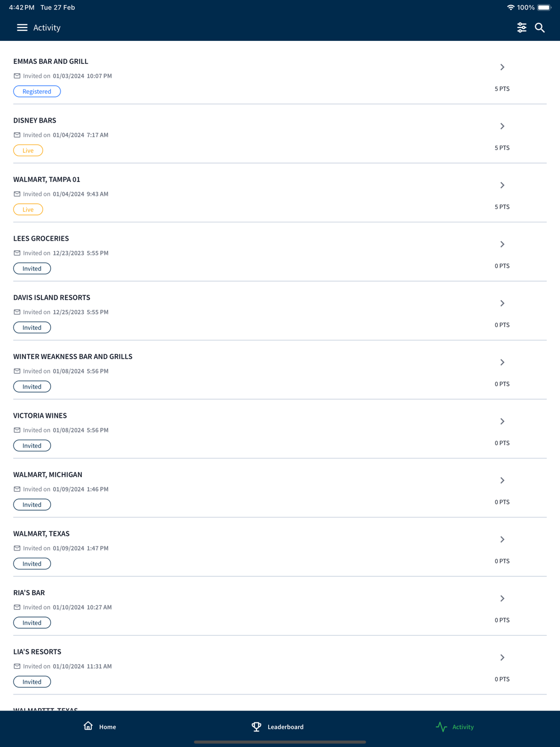Viewport: 560px width, 747px height.
Task: Open the hamburger menu icon
Action: point(22,27)
